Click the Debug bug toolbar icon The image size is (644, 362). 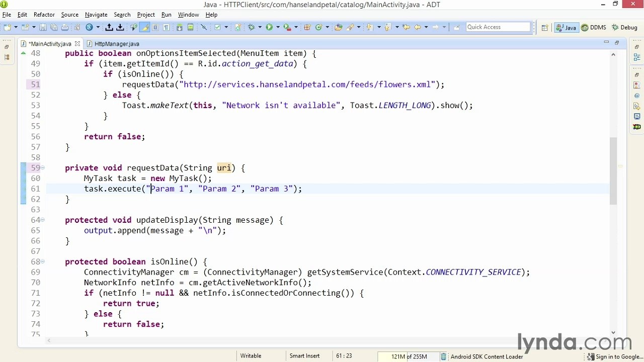[x=251, y=27]
